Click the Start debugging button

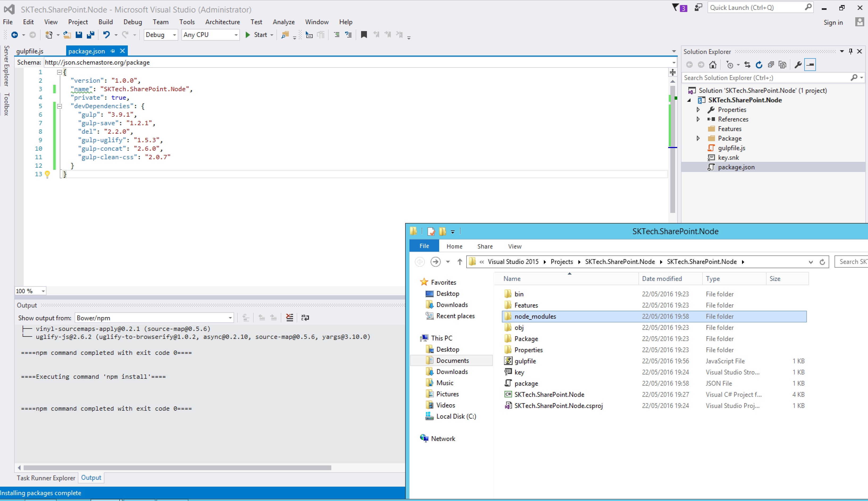[x=256, y=35]
